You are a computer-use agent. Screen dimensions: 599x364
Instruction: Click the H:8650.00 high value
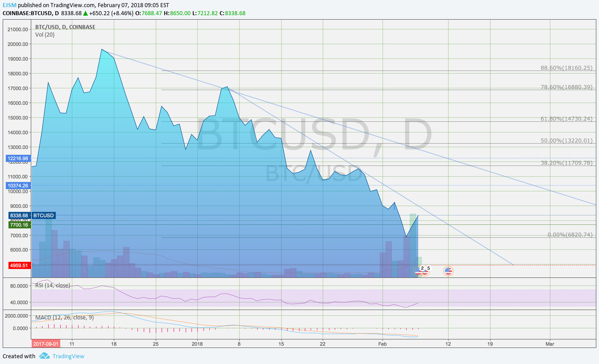[178, 13]
